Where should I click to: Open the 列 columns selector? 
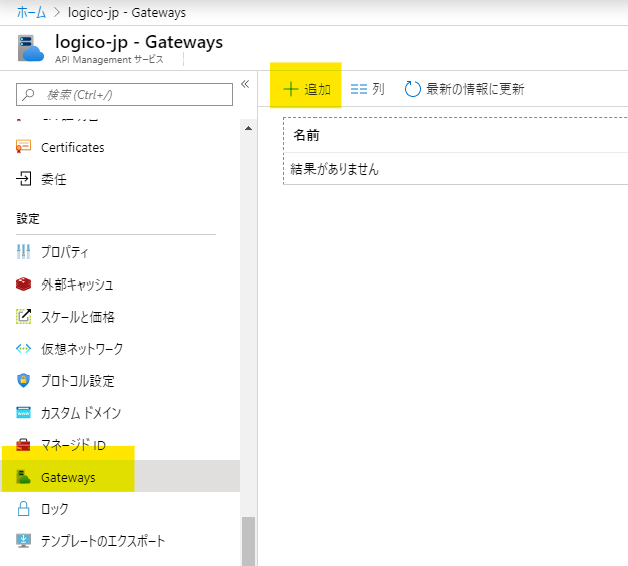pos(367,89)
